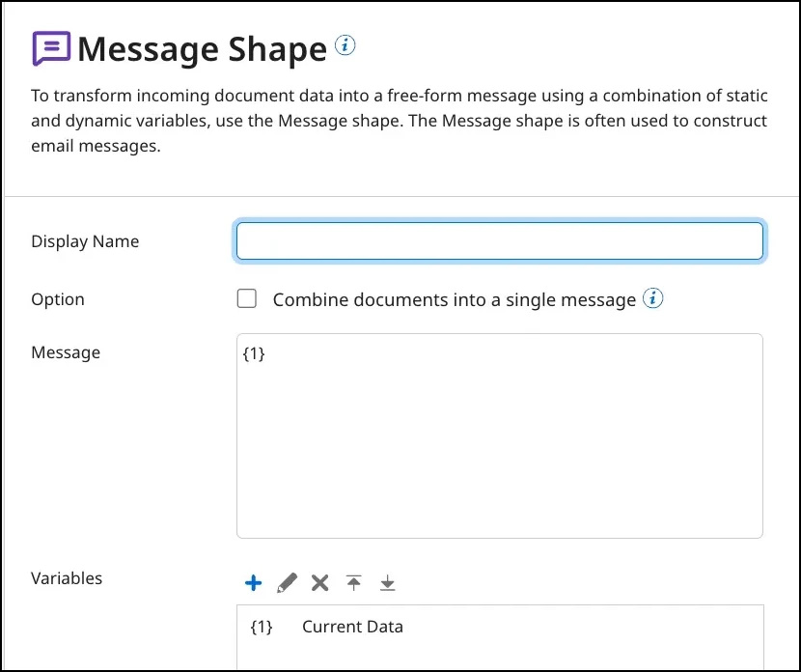Add a new variable with the plus icon

pyautogui.click(x=253, y=582)
